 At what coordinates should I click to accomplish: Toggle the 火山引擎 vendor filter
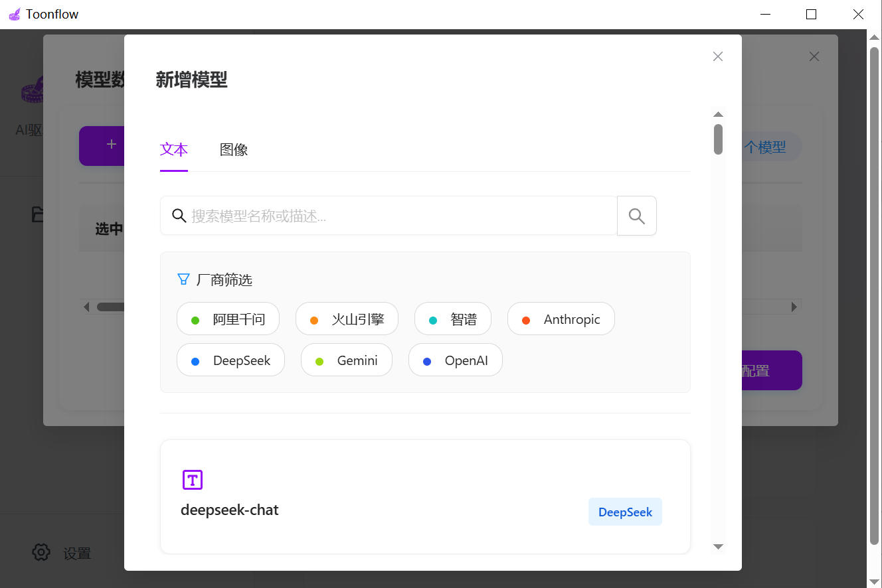347,319
